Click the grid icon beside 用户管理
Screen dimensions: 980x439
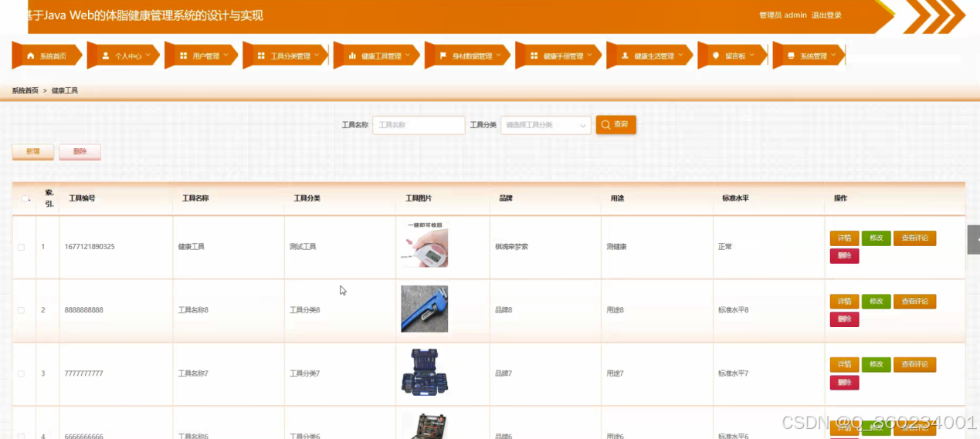[184, 56]
